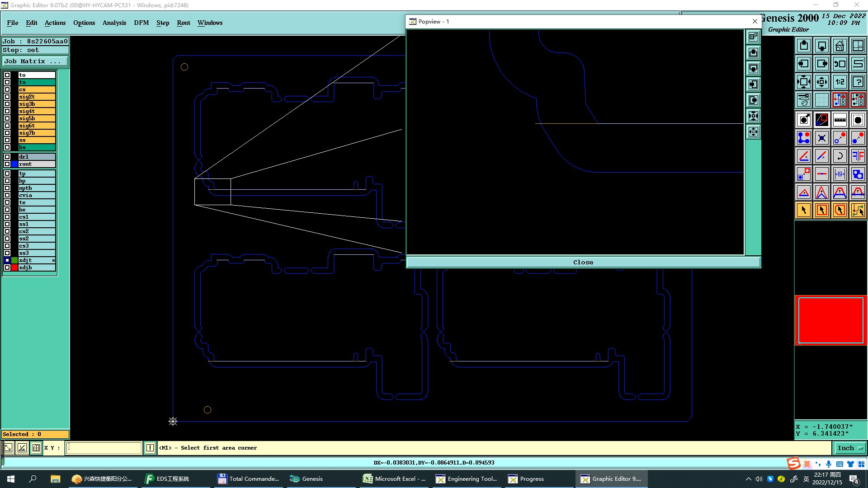Click the question mark help icon
Viewport: 868px width, 488px height.
click(x=858, y=82)
